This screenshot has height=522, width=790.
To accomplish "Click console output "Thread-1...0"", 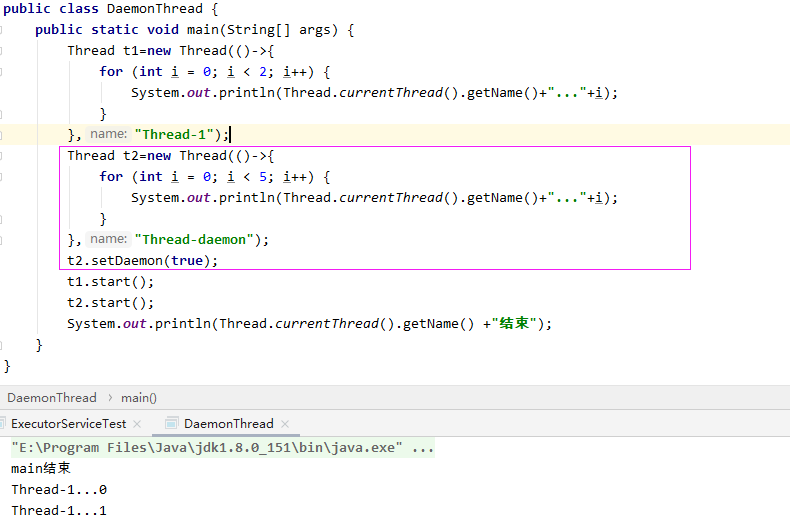I will 59,489.
